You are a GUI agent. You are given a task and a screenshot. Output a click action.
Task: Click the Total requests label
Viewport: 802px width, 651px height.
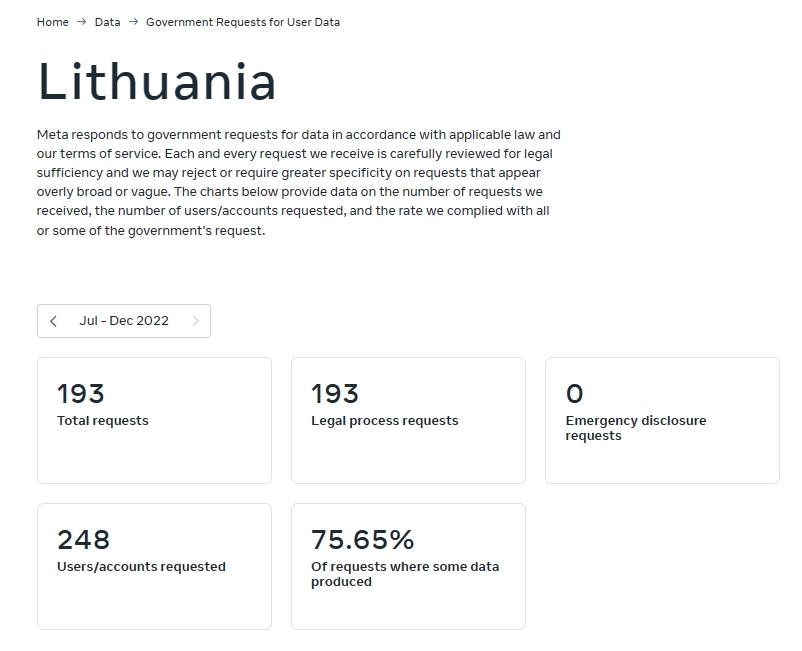point(103,421)
